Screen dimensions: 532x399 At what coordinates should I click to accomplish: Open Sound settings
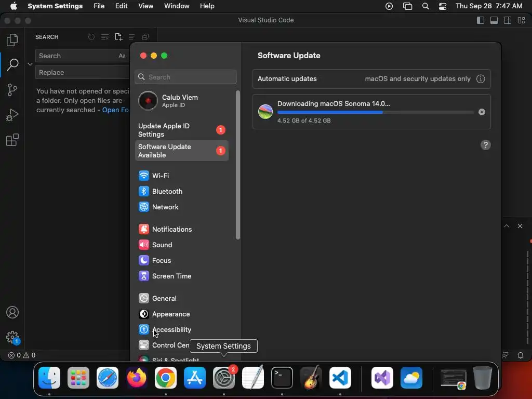182,245
